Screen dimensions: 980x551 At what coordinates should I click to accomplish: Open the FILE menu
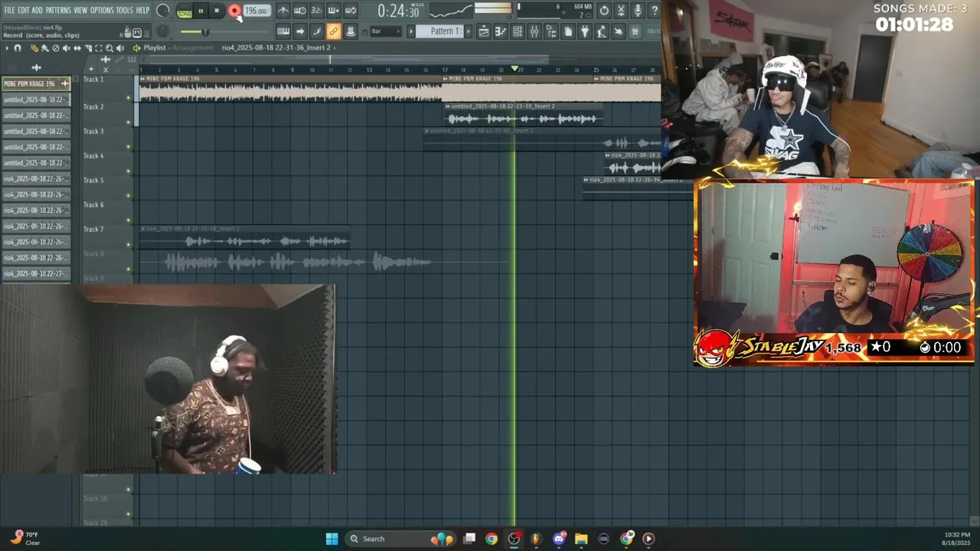click(x=10, y=10)
